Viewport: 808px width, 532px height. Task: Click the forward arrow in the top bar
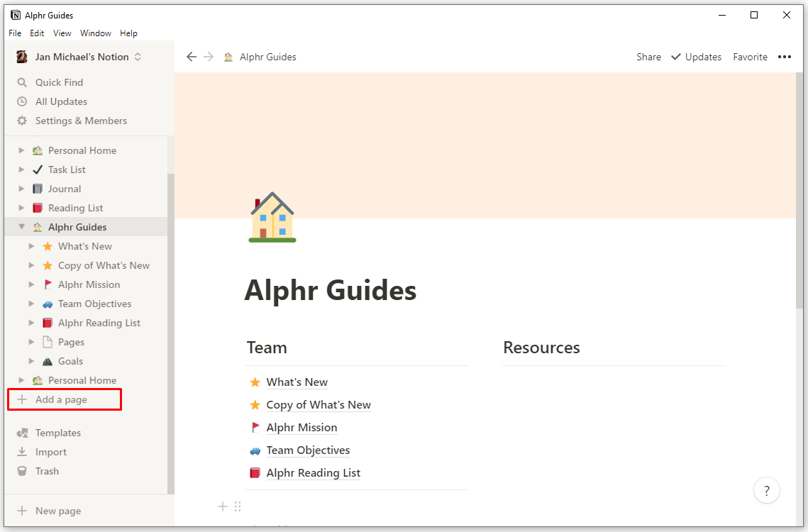[x=208, y=57]
